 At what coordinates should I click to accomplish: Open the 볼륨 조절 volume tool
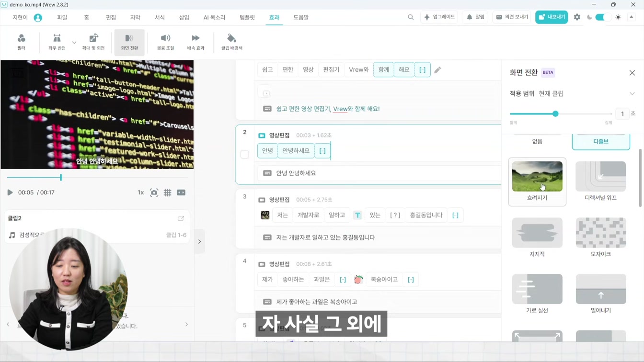[x=165, y=42]
